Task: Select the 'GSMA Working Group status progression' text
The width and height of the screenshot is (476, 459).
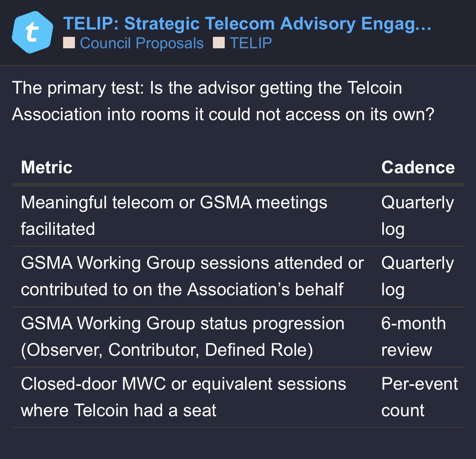Action: 183,323
